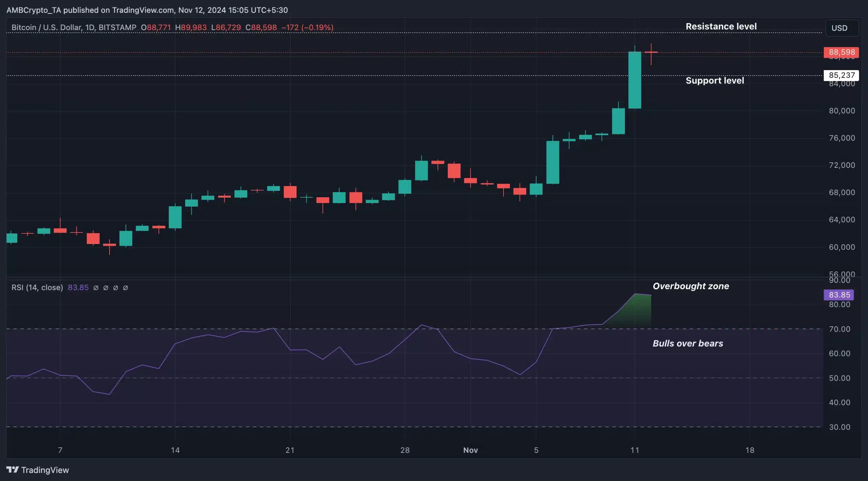Click the 'Nov' date axis label

click(x=471, y=450)
